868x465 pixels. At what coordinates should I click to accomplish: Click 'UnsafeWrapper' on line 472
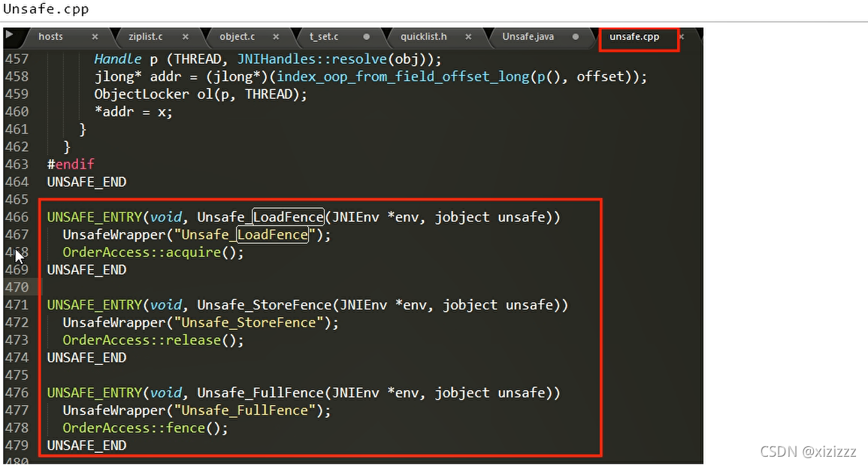click(114, 323)
